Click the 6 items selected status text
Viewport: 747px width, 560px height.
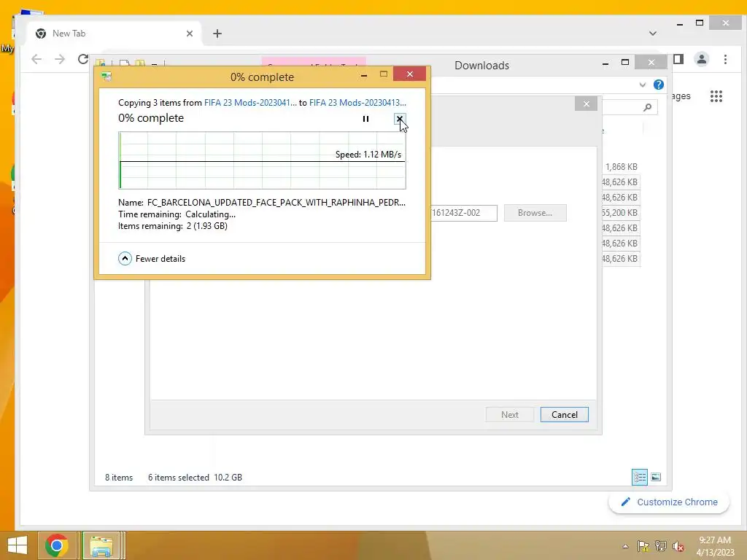point(179,477)
